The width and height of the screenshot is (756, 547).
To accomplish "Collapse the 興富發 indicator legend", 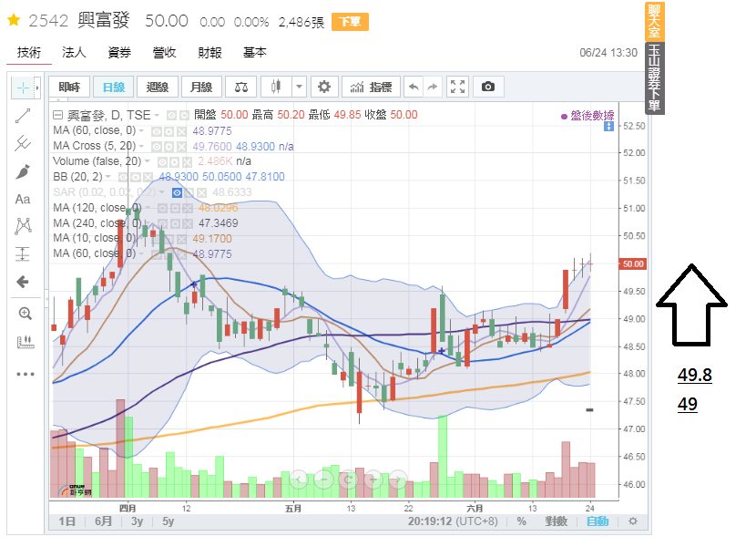I will coord(58,115).
